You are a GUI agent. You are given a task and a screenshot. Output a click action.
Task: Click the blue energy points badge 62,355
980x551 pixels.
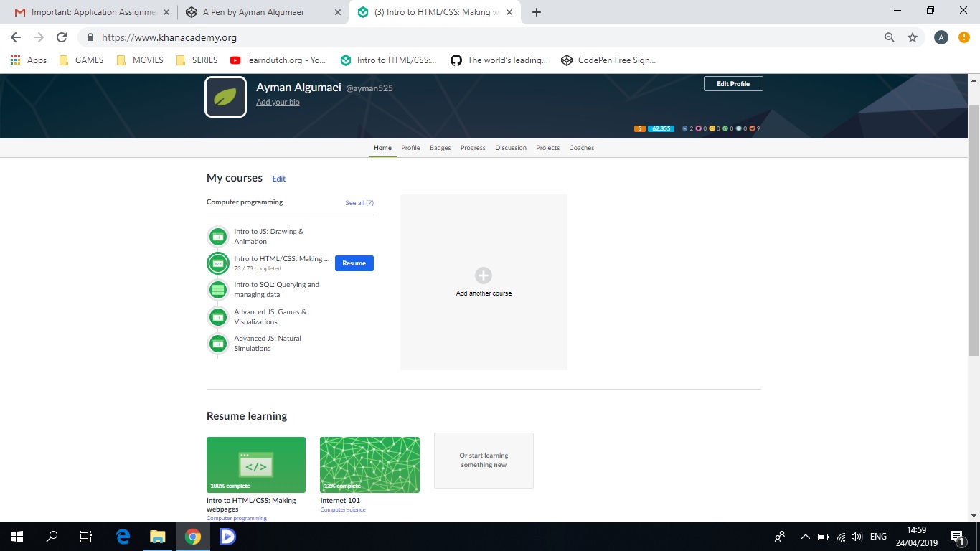[661, 128]
